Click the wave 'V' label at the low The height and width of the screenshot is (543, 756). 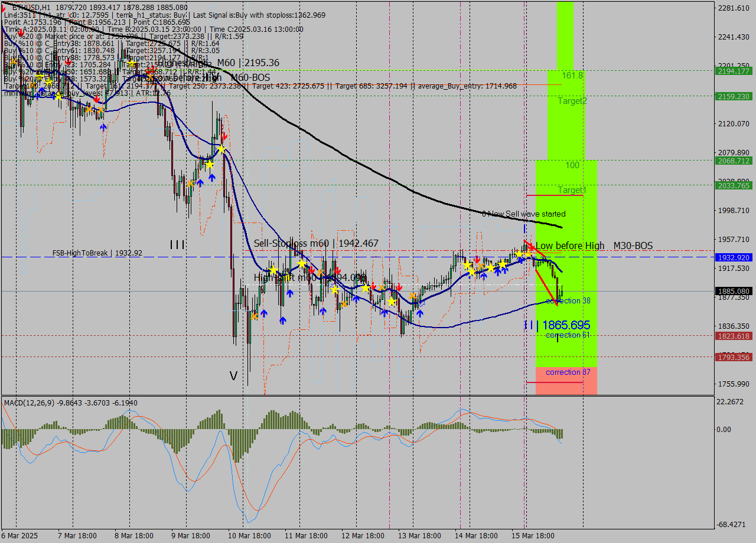click(x=233, y=376)
